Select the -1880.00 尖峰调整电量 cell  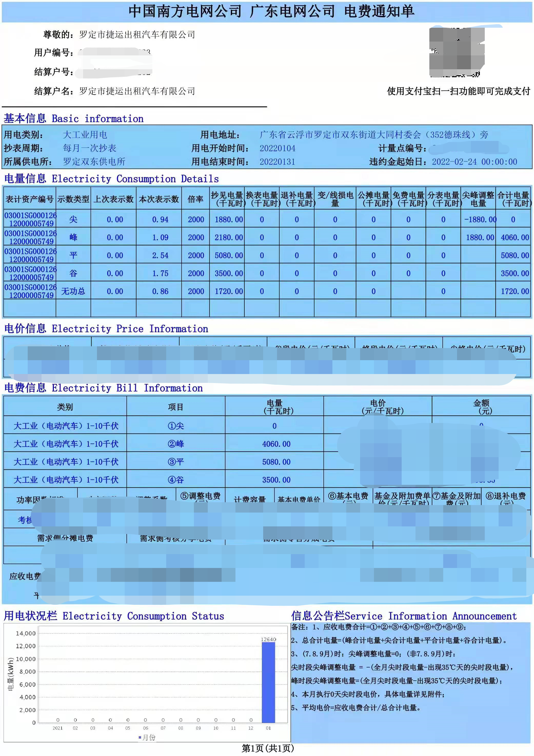(x=480, y=220)
